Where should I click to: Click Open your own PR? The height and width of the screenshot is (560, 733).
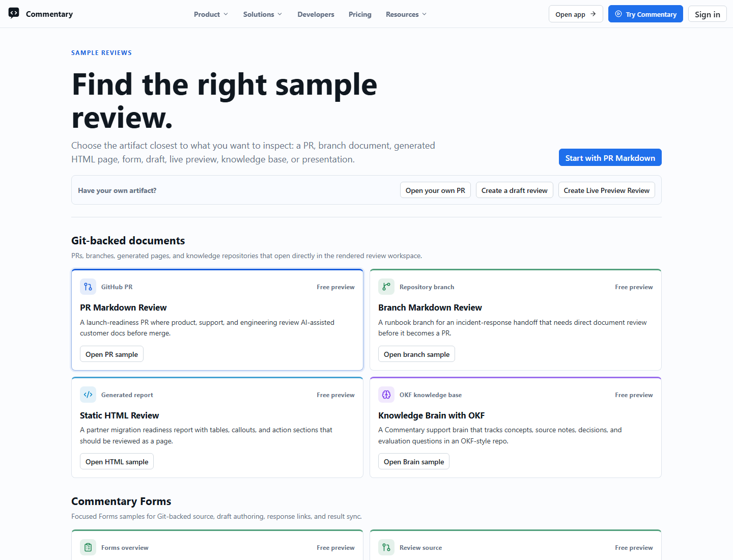tap(435, 190)
